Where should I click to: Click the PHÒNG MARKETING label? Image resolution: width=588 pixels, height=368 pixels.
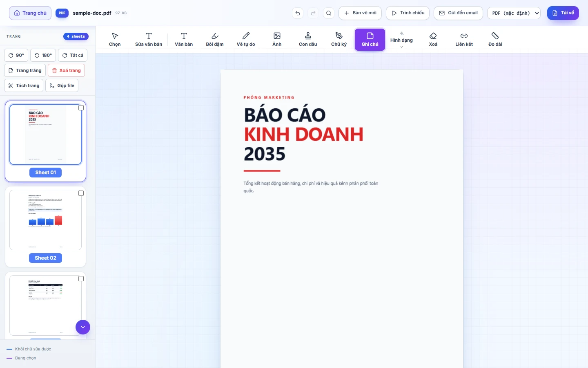click(269, 97)
